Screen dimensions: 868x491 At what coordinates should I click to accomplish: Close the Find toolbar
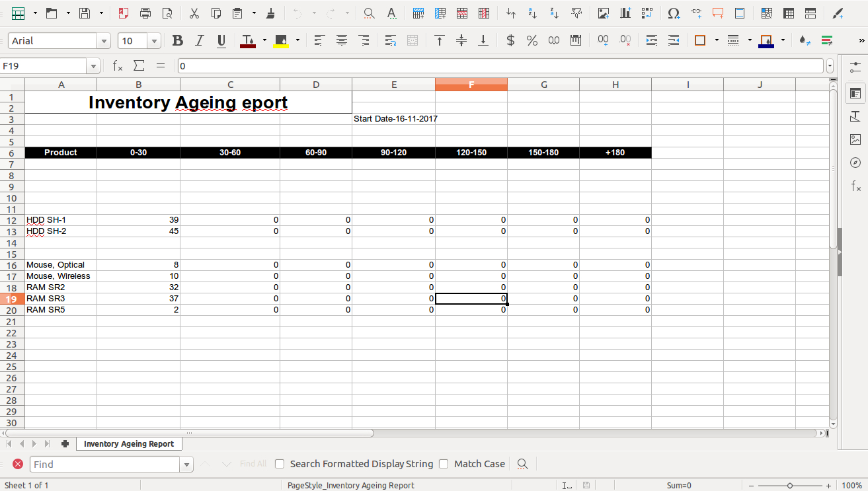pos(18,463)
